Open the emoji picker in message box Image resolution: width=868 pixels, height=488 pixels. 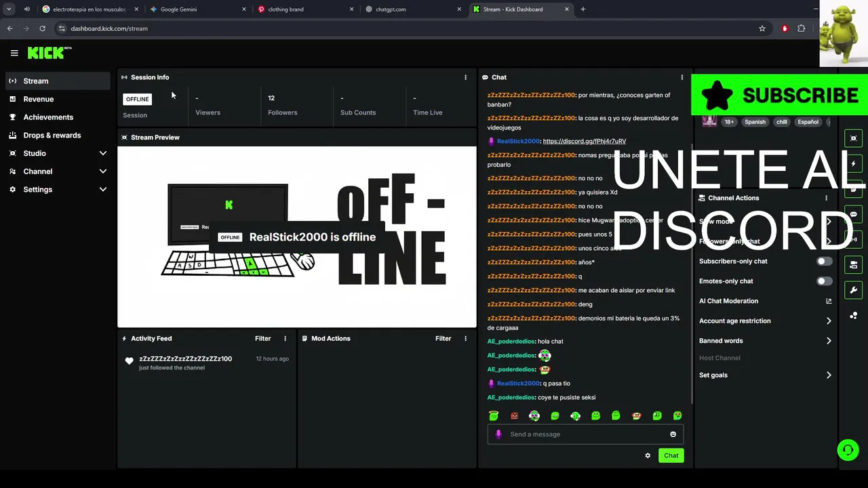point(673,434)
